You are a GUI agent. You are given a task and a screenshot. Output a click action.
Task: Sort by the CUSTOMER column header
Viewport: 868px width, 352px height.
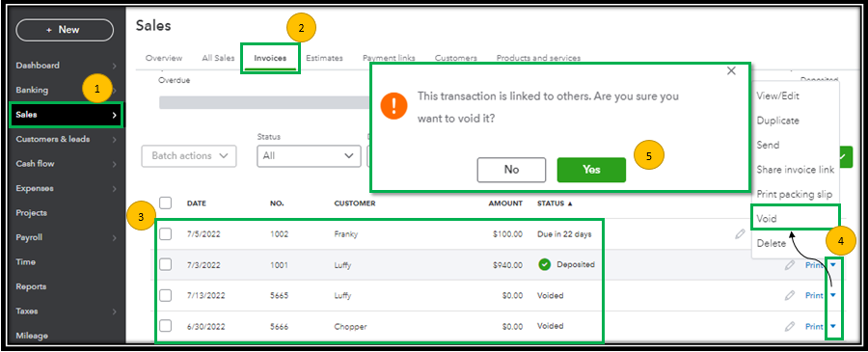[x=355, y=203]
